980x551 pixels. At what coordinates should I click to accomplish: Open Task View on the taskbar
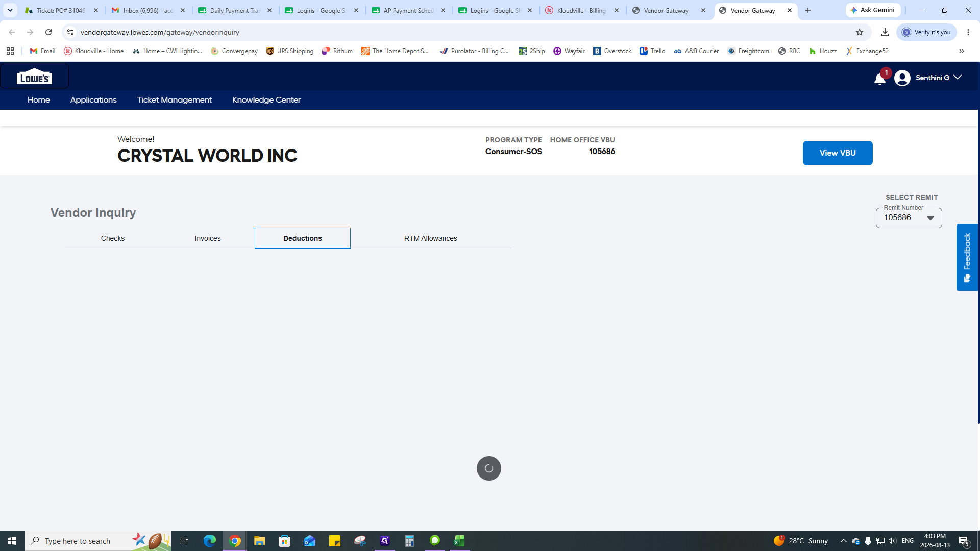(x=184, y=541)
